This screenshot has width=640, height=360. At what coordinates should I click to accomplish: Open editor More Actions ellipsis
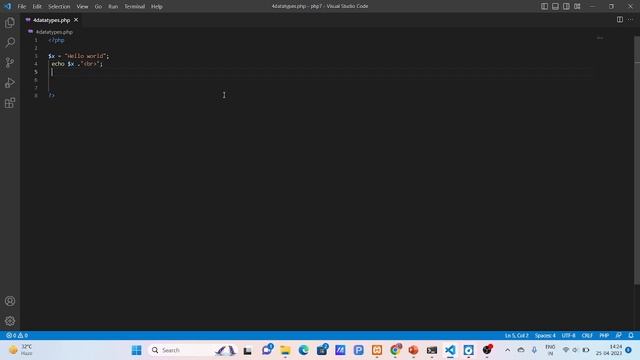click(631, 20)
